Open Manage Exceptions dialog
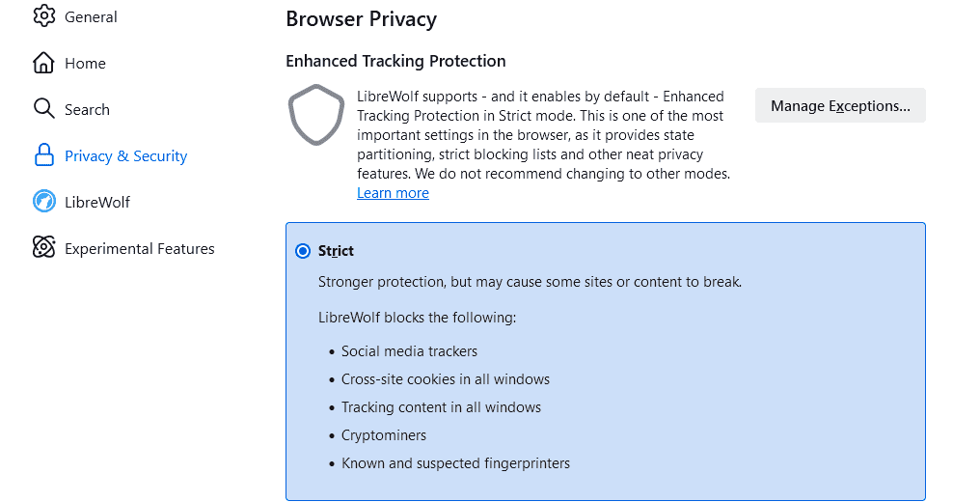The width and height of the screenshot is (980, 502). (840, 105)
